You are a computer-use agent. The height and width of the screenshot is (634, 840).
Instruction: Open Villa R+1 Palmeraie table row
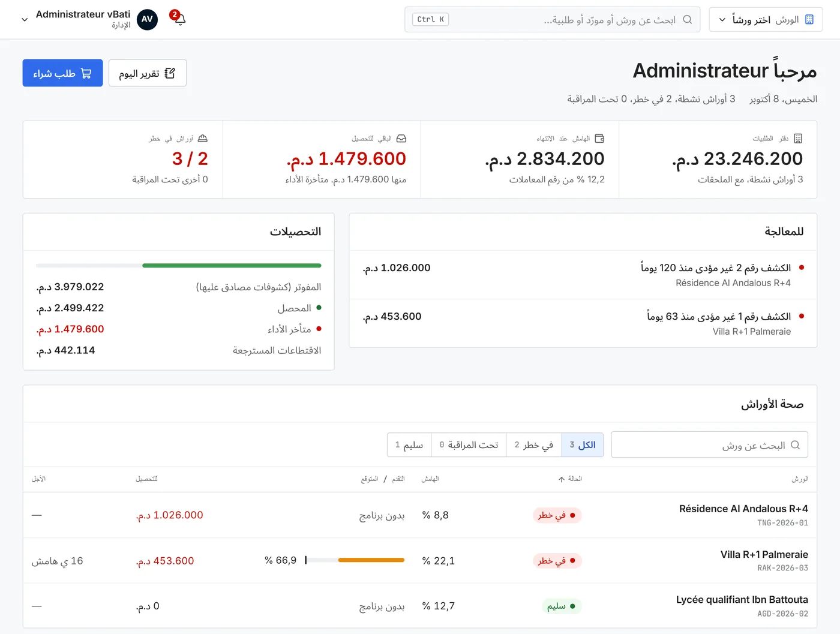(420, 561)
